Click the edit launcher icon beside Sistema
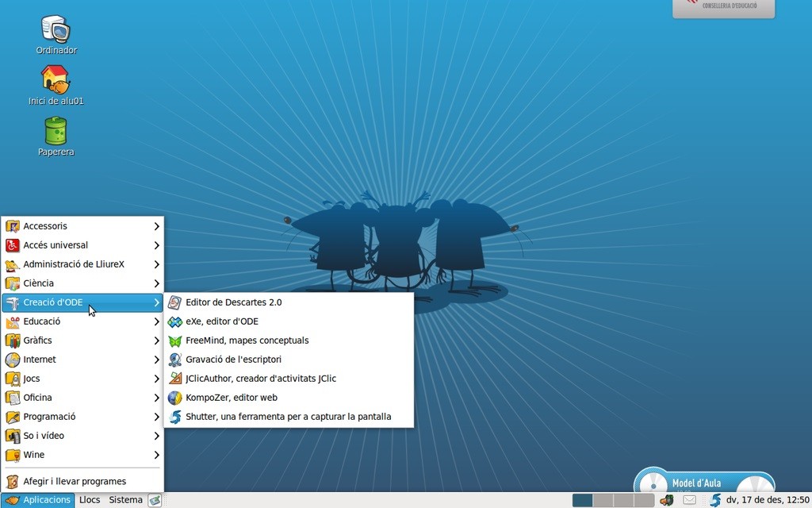The width and height of the screenshot is (812, 508). (155, 500)
